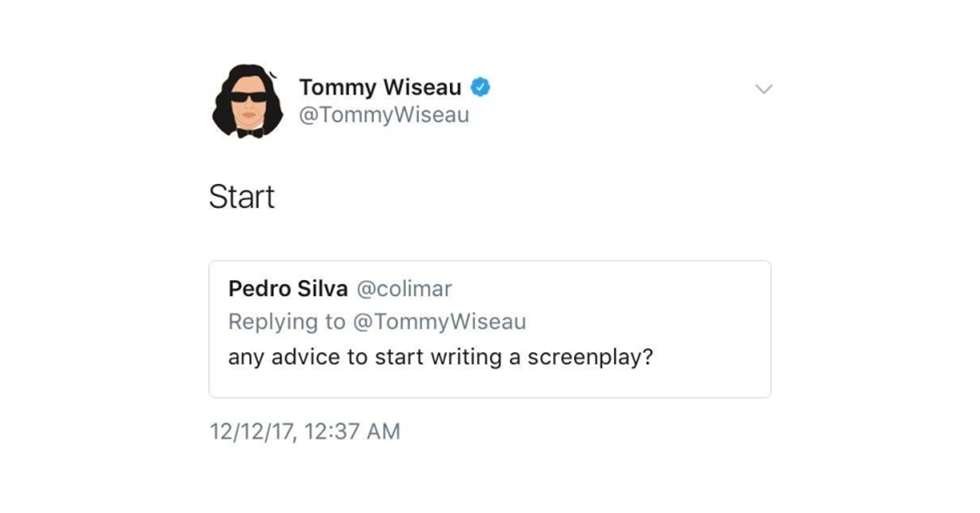Viewport: 980px width, 513px height.
Task: Click the word "screenplay?" in quoted tweet
Action: [590, 358]
